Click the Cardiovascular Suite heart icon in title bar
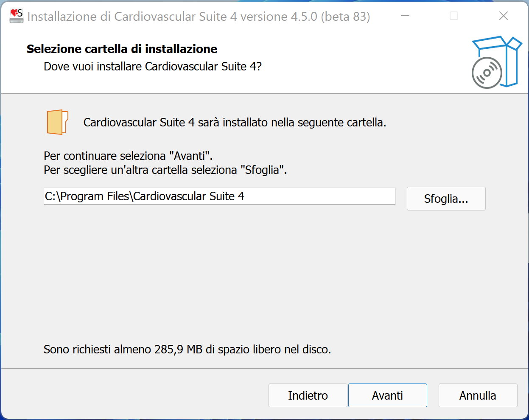The width and height of the screenshot is (529, 420). click(16, 16)
